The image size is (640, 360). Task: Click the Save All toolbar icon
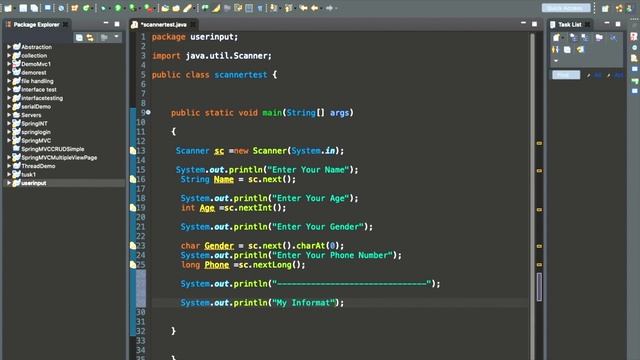coord(34,8)
